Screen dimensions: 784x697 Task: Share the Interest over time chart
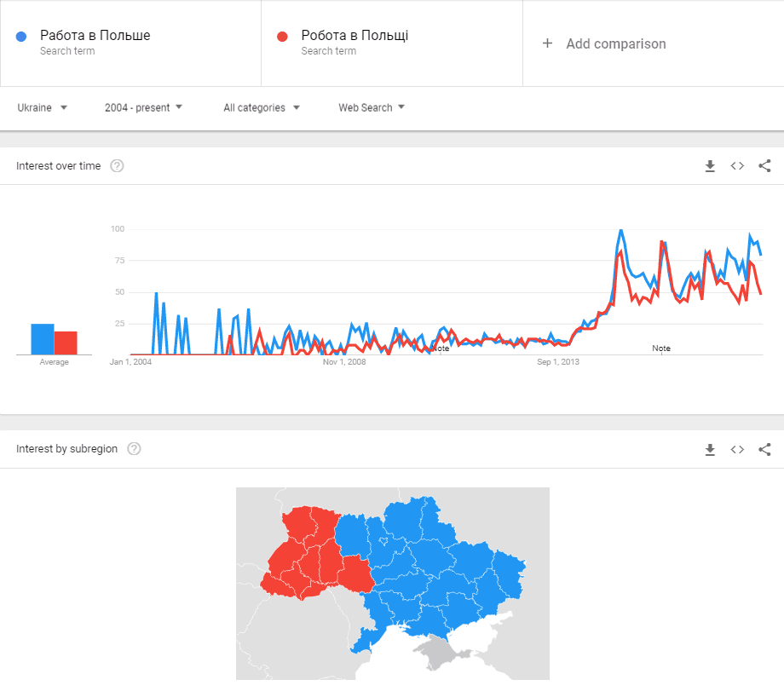coord(764,166)
